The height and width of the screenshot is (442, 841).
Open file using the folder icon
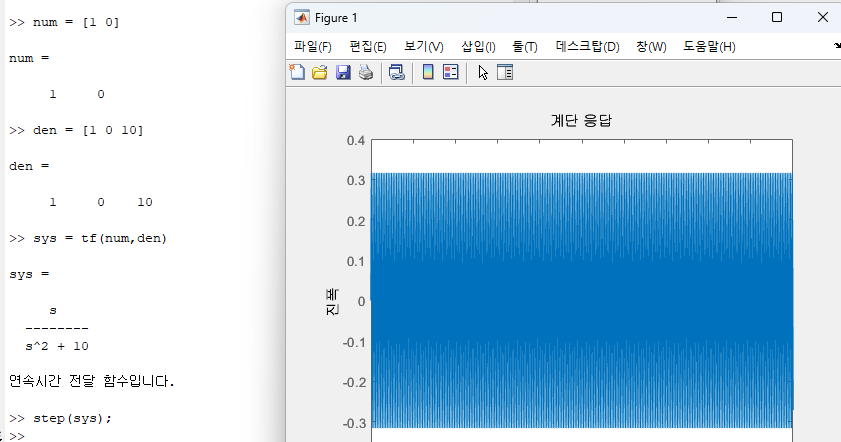pos(320,72)
